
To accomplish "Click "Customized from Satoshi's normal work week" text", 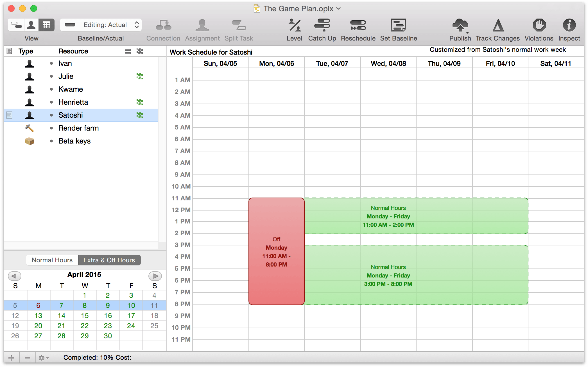I will coord(498,50).
